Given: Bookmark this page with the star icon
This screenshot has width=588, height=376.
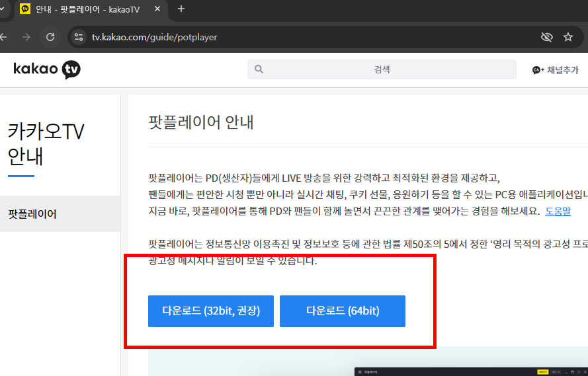Looking at the screenshot, I should [568, 37].
